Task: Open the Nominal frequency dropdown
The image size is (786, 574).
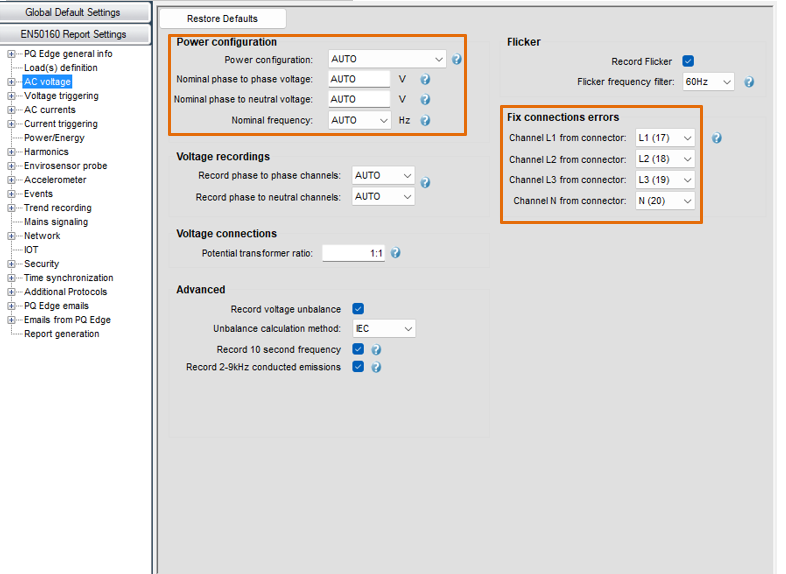Action: tap(359, 120)
